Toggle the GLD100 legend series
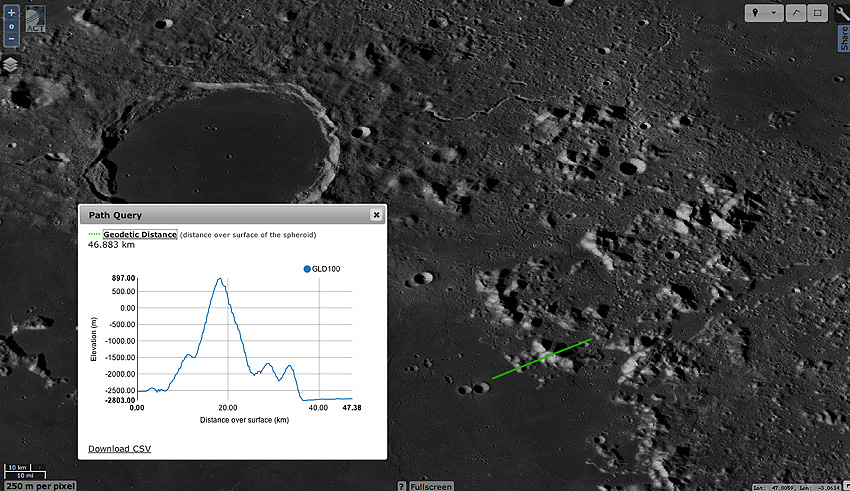This screenshot has width=850, height=491. click(322, 269)
